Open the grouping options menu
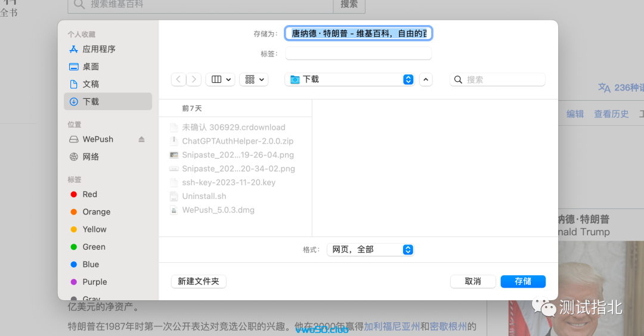The height and width of the screenshot is (336, 644). pos(254,79)
